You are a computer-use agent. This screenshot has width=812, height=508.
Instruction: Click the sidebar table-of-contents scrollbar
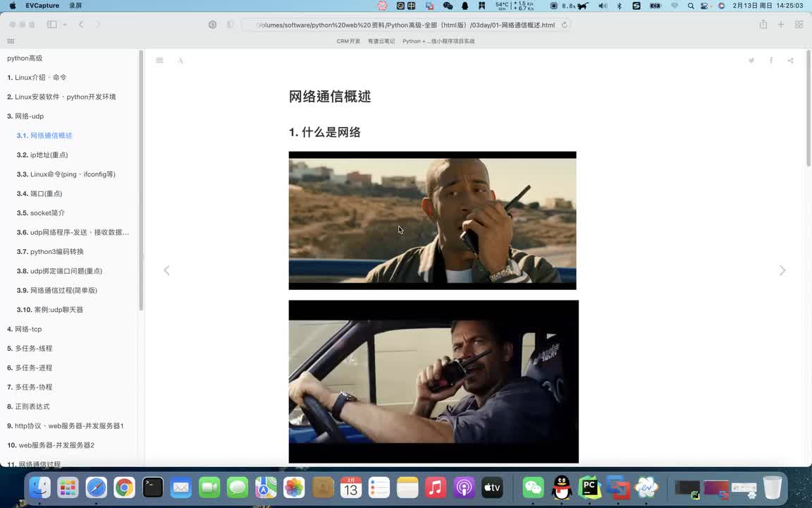click(x=141, y=180)
